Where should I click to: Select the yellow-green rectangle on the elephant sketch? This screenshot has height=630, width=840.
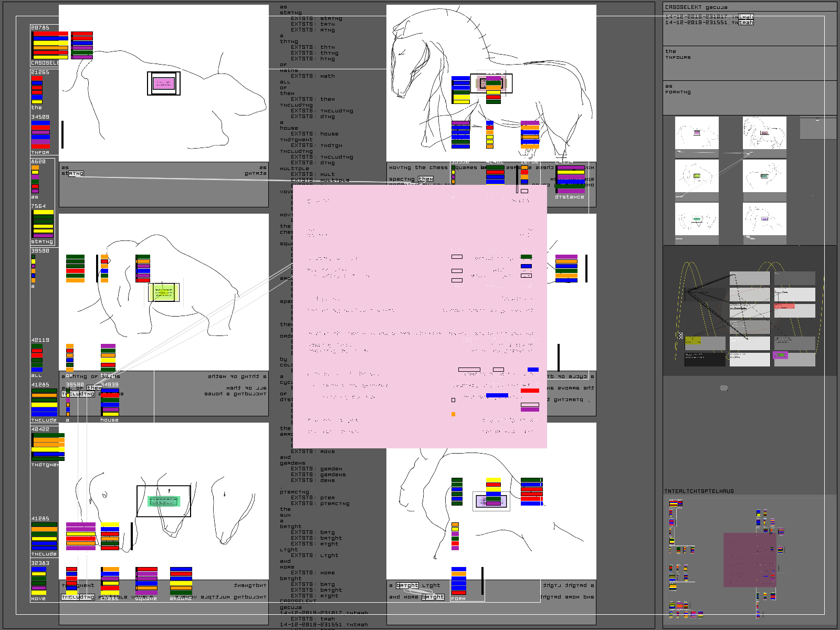pyautogui.click(x=163, y=292)
